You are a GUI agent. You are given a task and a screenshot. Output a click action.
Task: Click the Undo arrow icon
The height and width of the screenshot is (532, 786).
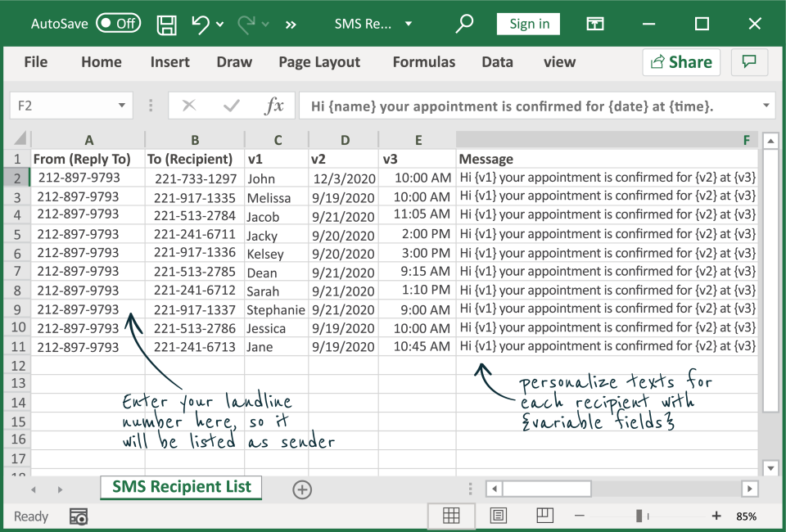[201, 24]
